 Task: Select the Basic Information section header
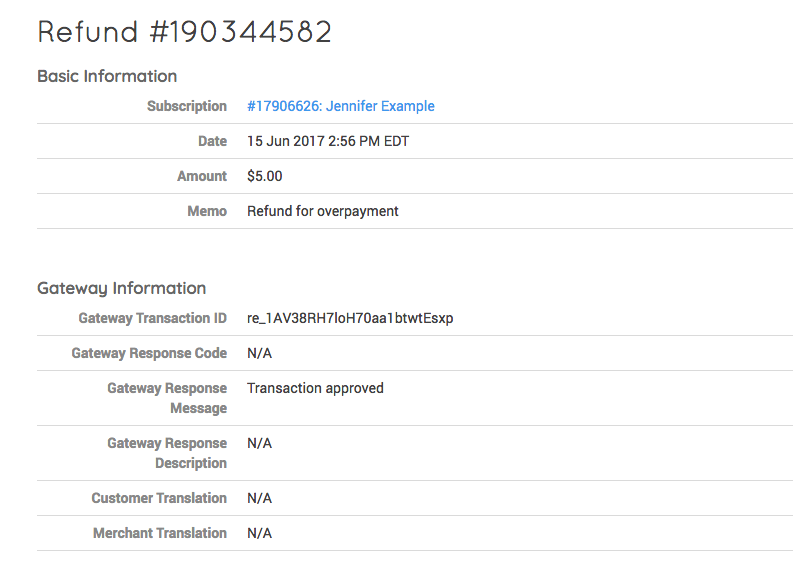tap(107, 76)
